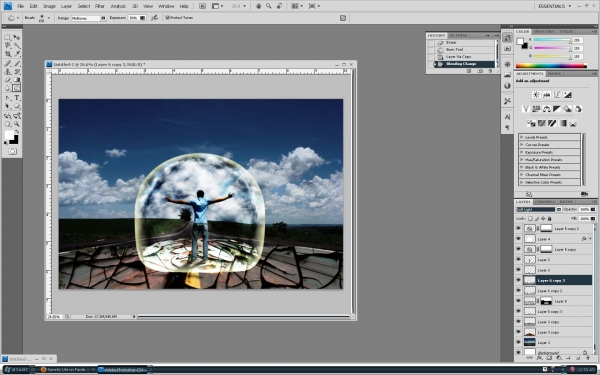The height and width of the screenshot is (375, 600).
Task: Open the Essentials workspace dropdown
Action: point(554,6)
